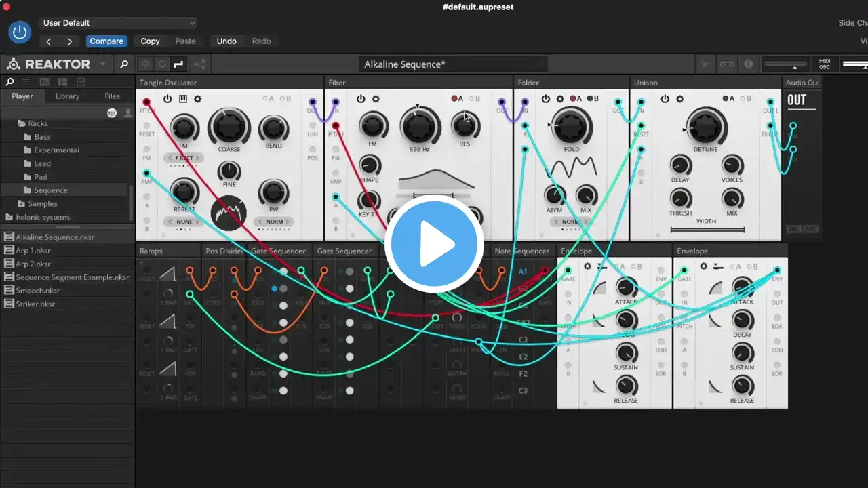This screenshot has width=868, height=488.
Task: Switch to the Library tab
Action: [x=67, y=96]
